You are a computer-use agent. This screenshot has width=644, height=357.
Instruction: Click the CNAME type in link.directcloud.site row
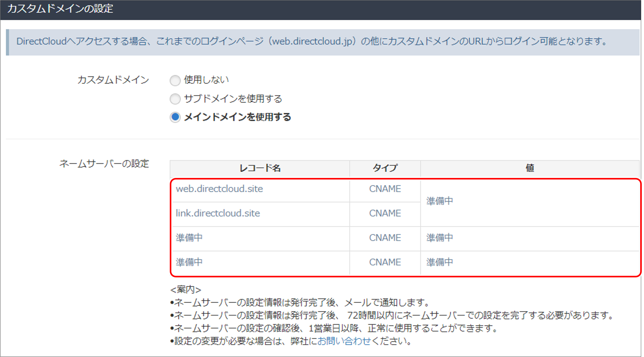coord(385,213)
